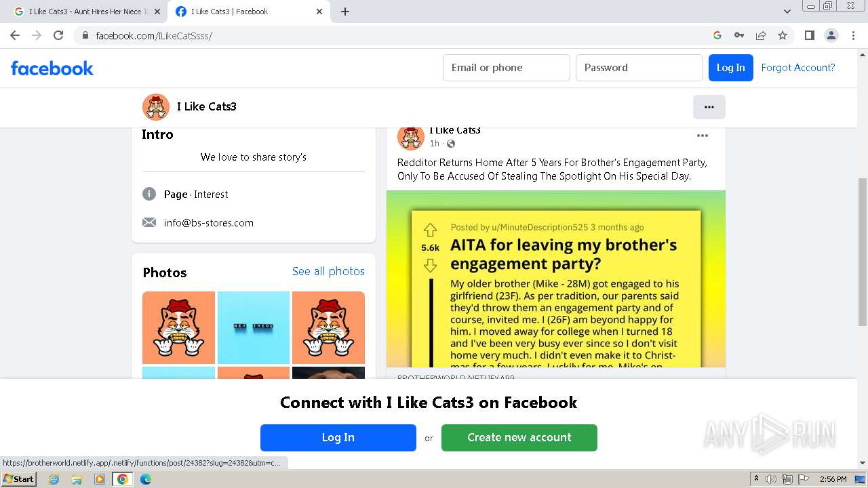Image resolution: width=868 pixels, height=488 pixels.
Task: Click the email envelope icon
Action: click(x=149, y=222)
